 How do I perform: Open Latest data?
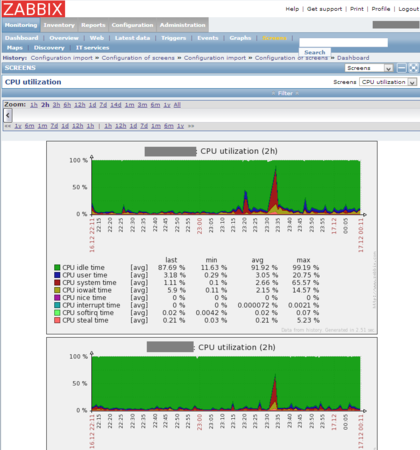(x=132, y=38)
